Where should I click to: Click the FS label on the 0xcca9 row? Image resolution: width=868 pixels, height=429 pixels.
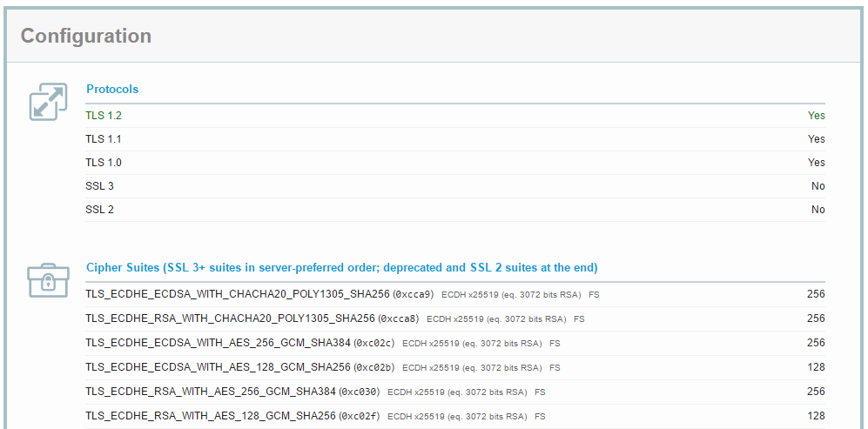click(594, 295)
